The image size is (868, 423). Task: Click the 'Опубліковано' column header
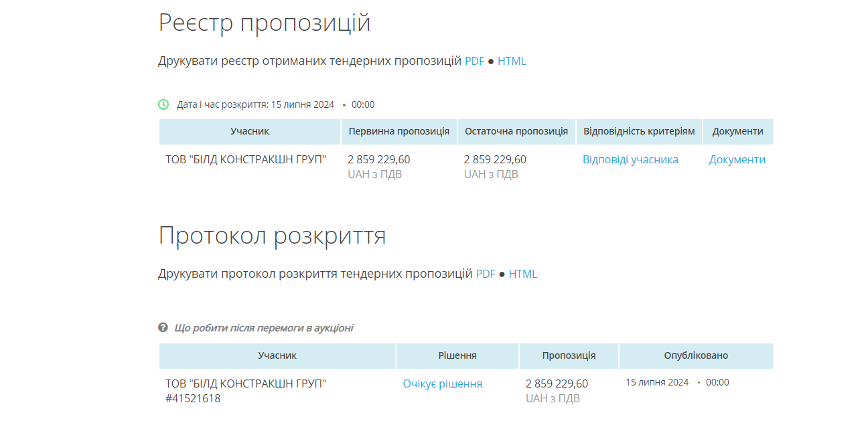point(696,355)
